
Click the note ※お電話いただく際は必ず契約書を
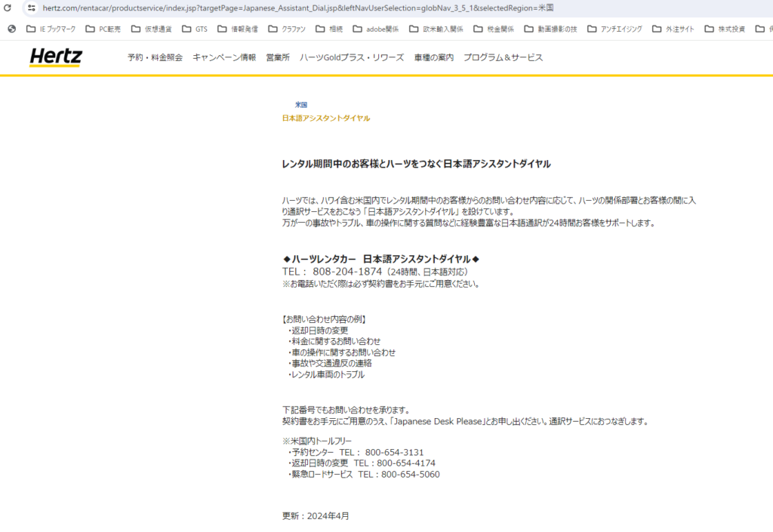(380, 284)
